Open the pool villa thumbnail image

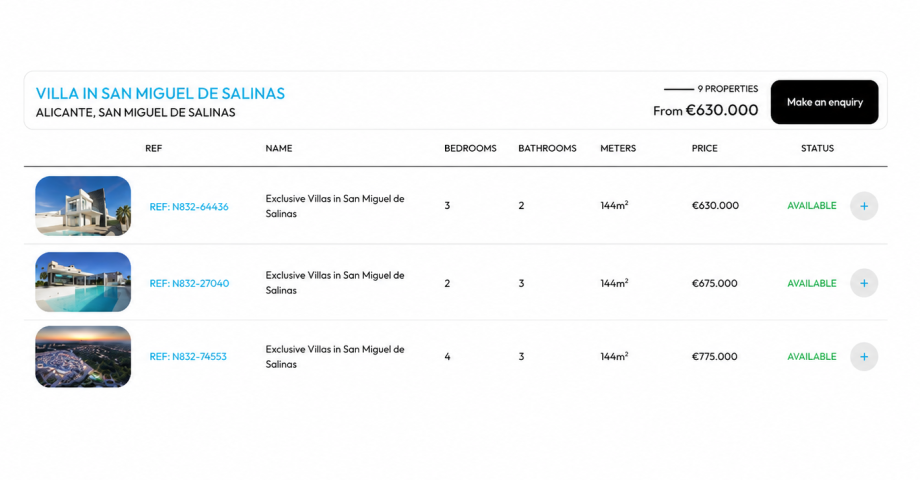click(x=83, y=282)
